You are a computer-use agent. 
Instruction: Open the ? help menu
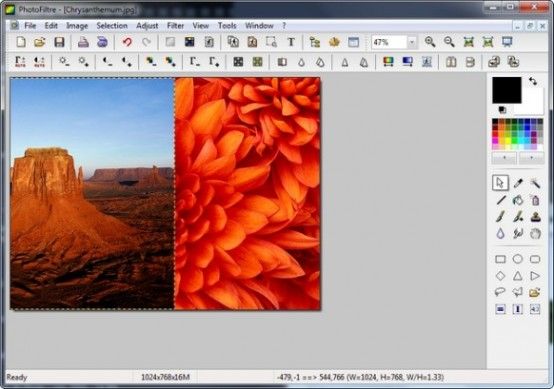tap(284, 26)
